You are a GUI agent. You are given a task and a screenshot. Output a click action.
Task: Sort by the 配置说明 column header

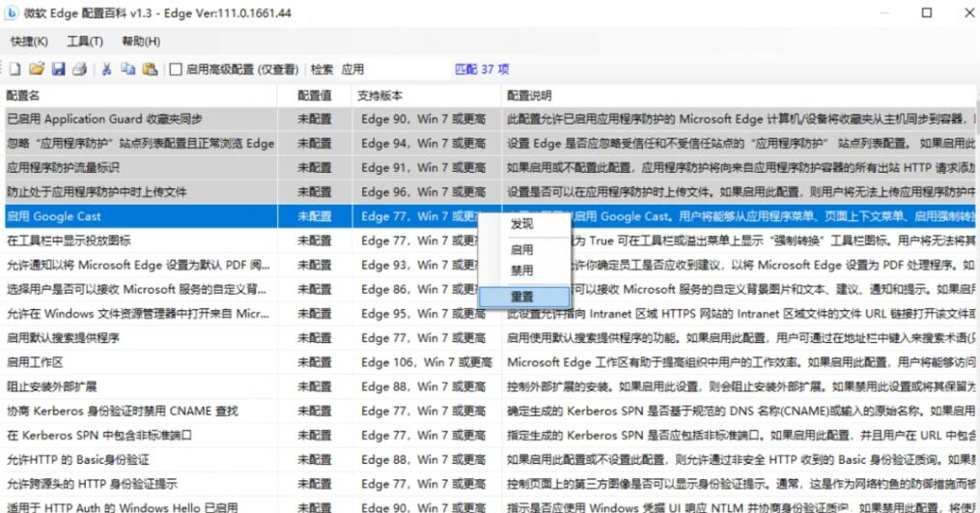coord(738,96)
